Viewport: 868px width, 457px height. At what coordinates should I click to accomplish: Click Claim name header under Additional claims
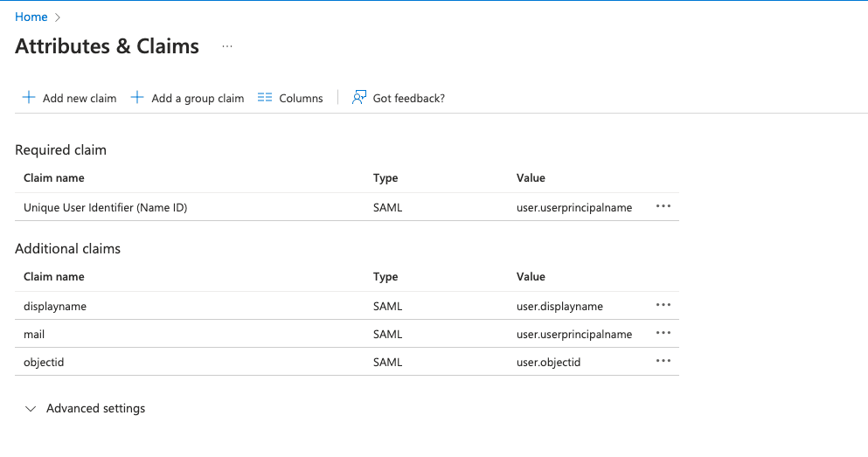click(x=54, y=276)
